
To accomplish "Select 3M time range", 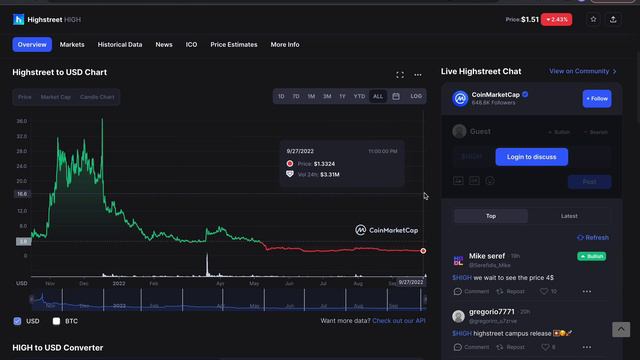I will point(327,96).
